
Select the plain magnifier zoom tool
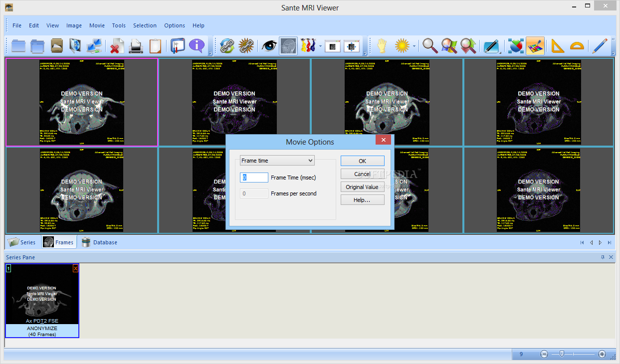pyautogui.click(x=430, y=46)
